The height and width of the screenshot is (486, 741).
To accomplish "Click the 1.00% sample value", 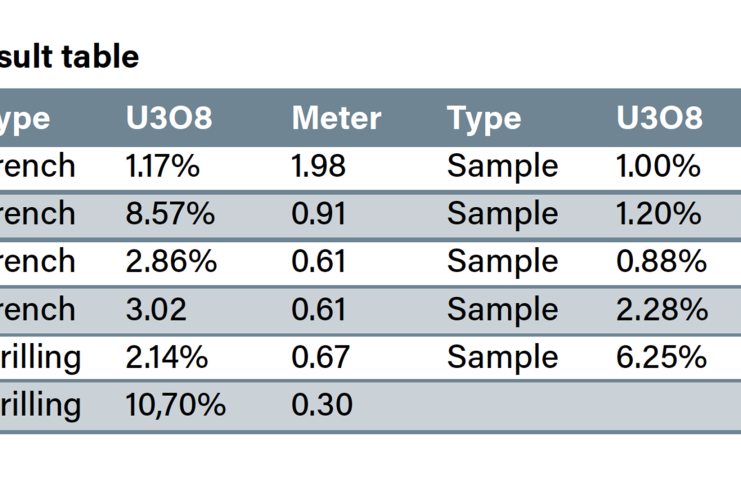I will 659,166.
